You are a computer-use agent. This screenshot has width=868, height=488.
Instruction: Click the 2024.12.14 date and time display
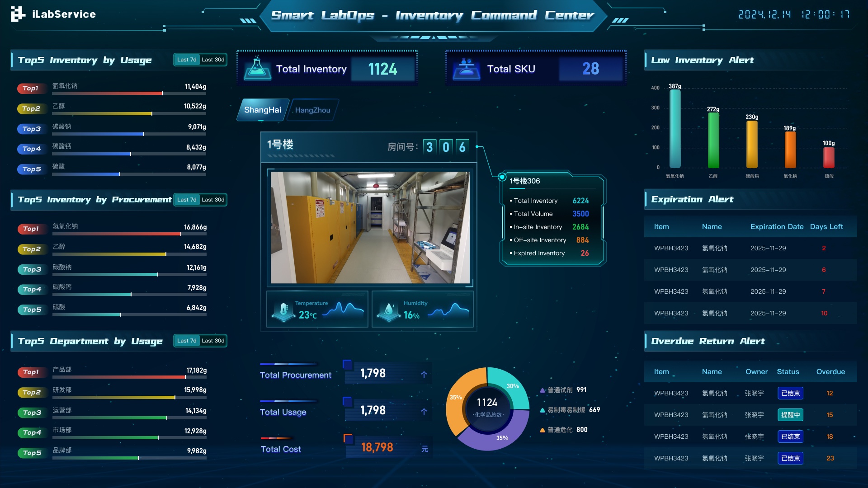pos(794,14)
